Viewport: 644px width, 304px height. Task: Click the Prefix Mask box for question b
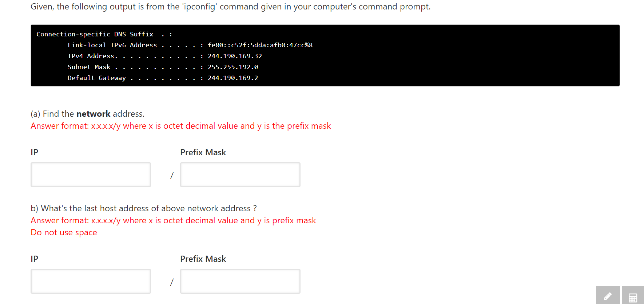[x=240, y=281]
